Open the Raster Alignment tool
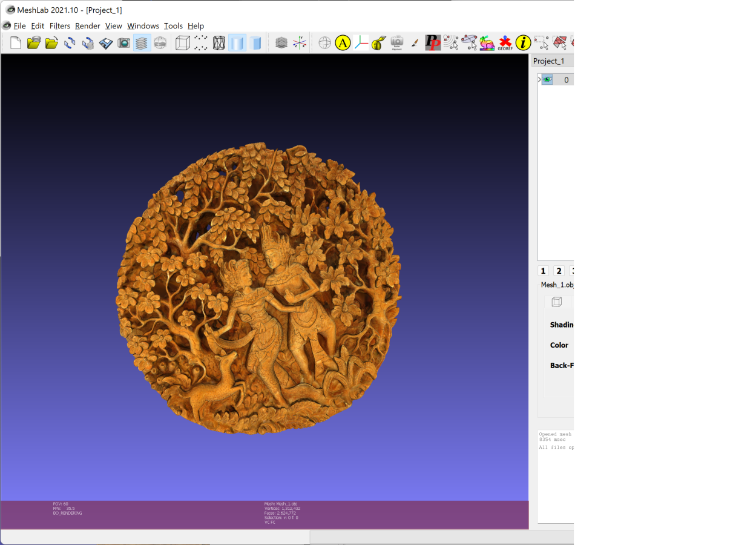The image size is (756, 545). [397, 43]
